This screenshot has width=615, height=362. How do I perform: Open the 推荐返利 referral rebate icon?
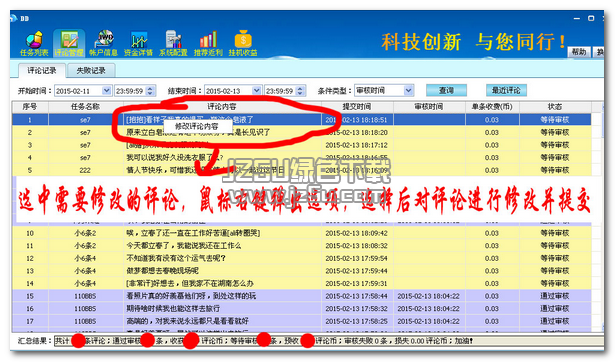[208, 44]
